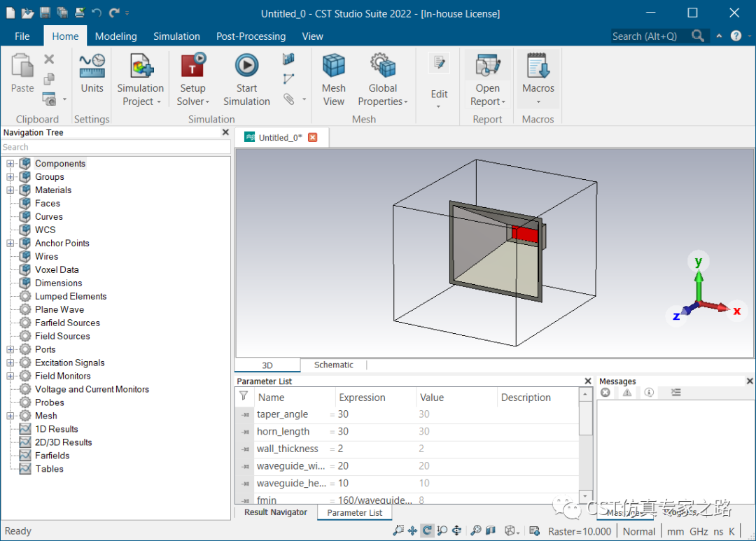Image resolution: width=756 pixels, height=541 pixels.
Task: Select the zoom rectangle tool in status bar
Action: (398, 531)
